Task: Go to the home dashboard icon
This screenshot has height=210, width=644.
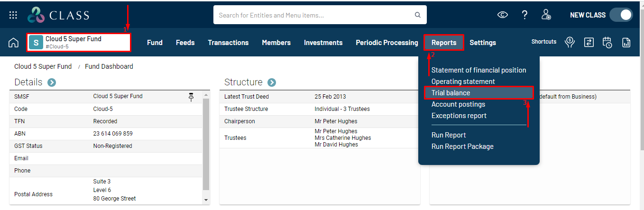Action: (13, 43)
